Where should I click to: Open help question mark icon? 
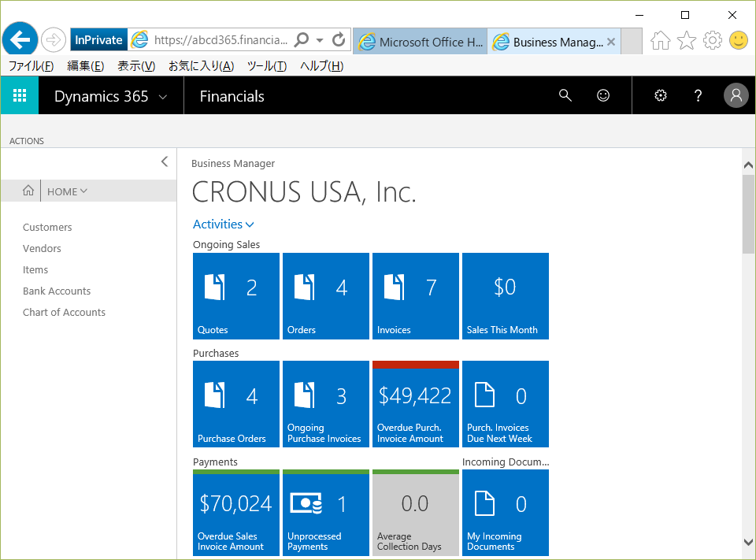(x=698, y=95)
